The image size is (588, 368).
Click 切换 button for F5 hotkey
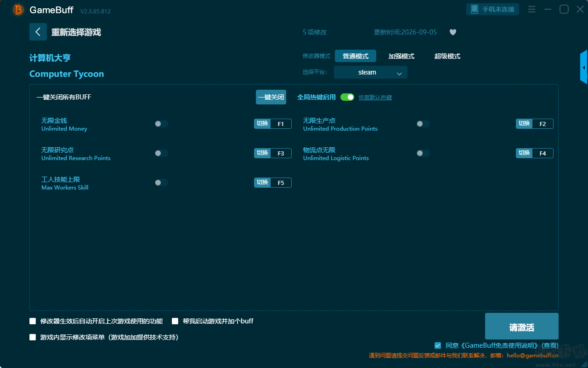tap(262, 183)
